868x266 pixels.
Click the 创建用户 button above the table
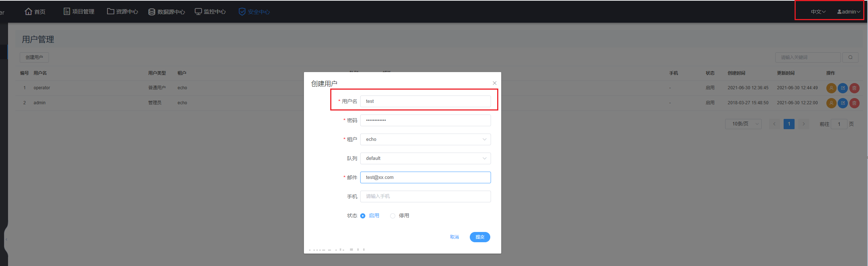click(x=34, y=57)
